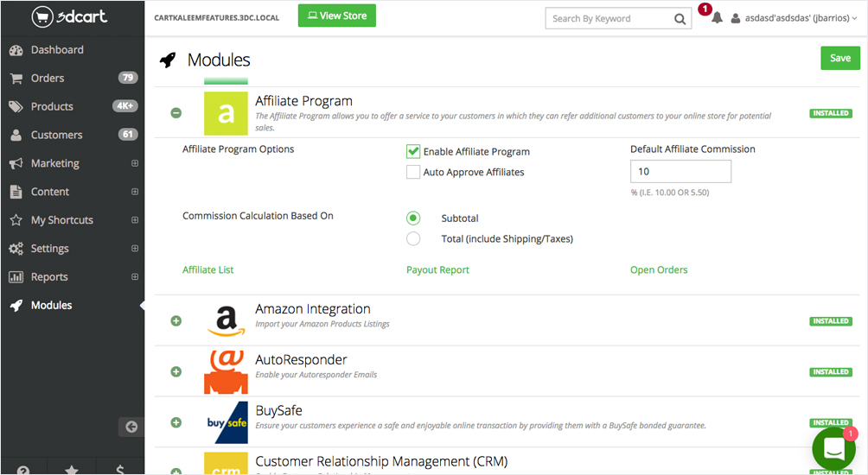Click the search magnifier icon
The height and width of the screenshot is (475, 868).
(680, 18)
